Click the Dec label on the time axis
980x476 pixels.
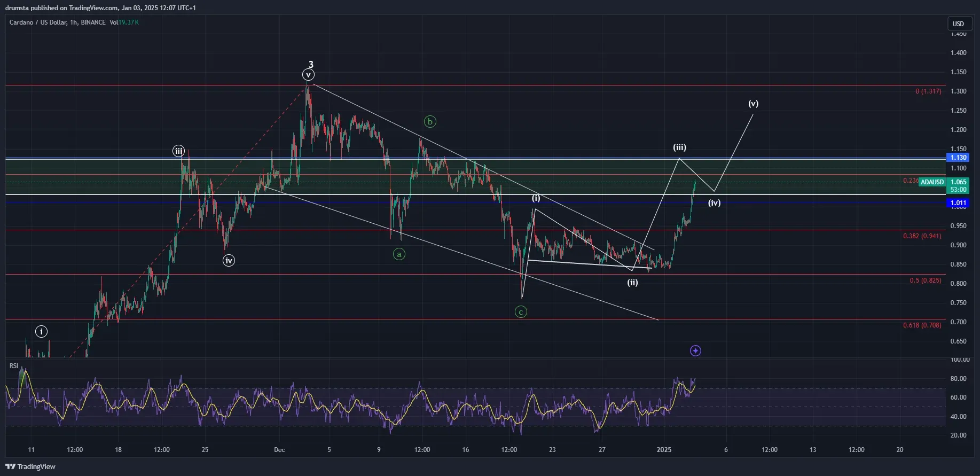pos(279,450)
